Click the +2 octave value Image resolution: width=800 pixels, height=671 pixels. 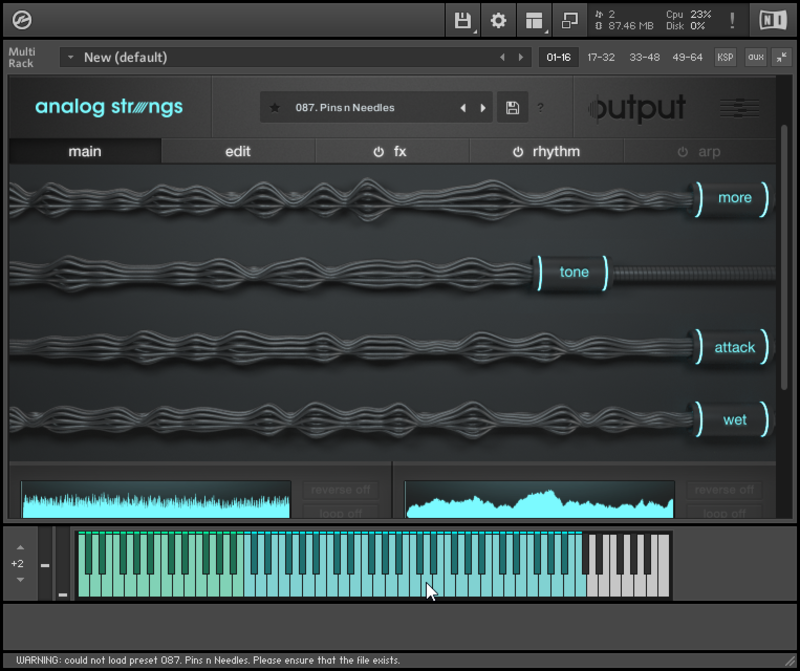[17, 564]
